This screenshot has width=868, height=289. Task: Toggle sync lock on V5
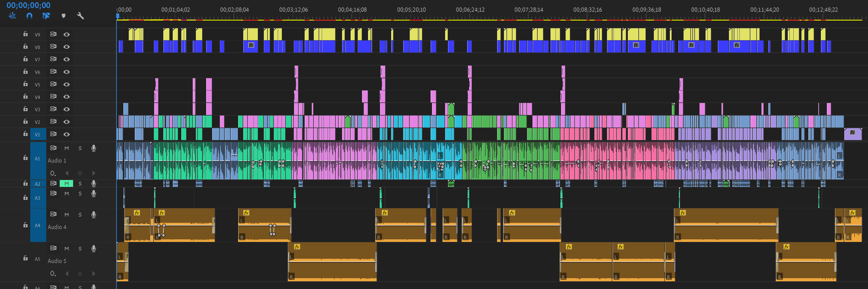click(x=53, y=84)
